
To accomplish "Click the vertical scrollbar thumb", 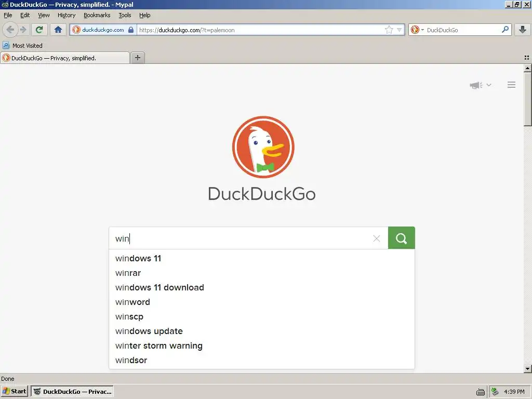I will [x=527, y=99].
